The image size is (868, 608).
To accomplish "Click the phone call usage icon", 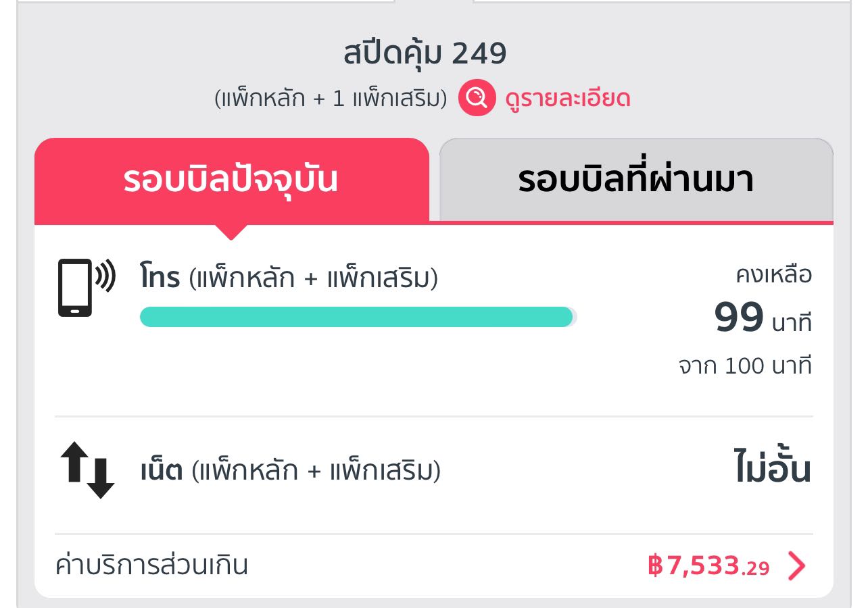I will click(87, 287).
